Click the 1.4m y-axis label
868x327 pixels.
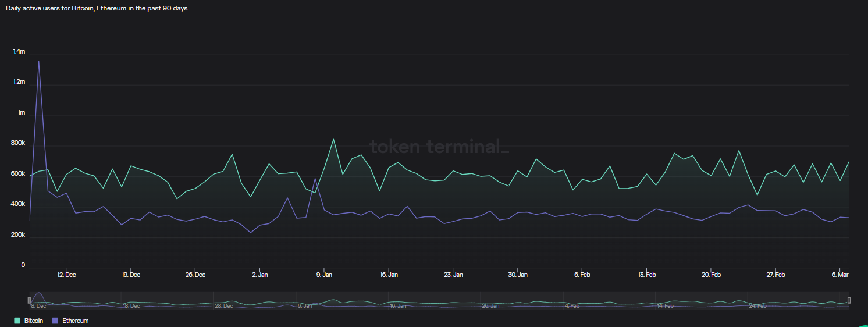pos(19,52)
